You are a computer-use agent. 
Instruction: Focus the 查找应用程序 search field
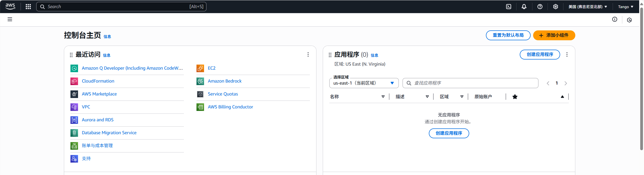tap(470, 83)
